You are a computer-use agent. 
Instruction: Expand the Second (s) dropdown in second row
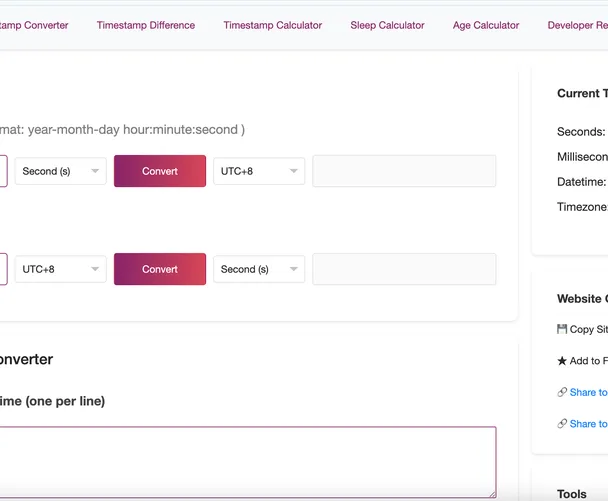click(259, 269)
